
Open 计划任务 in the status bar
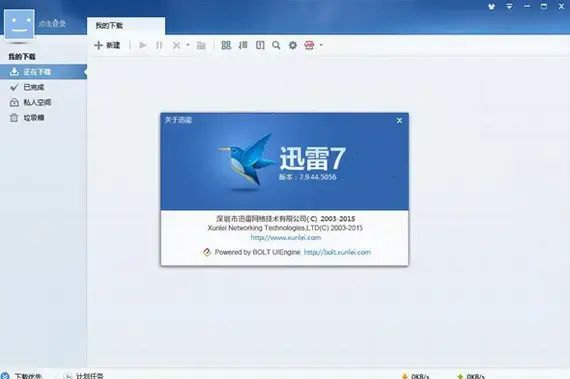click(x=89, y=376)
